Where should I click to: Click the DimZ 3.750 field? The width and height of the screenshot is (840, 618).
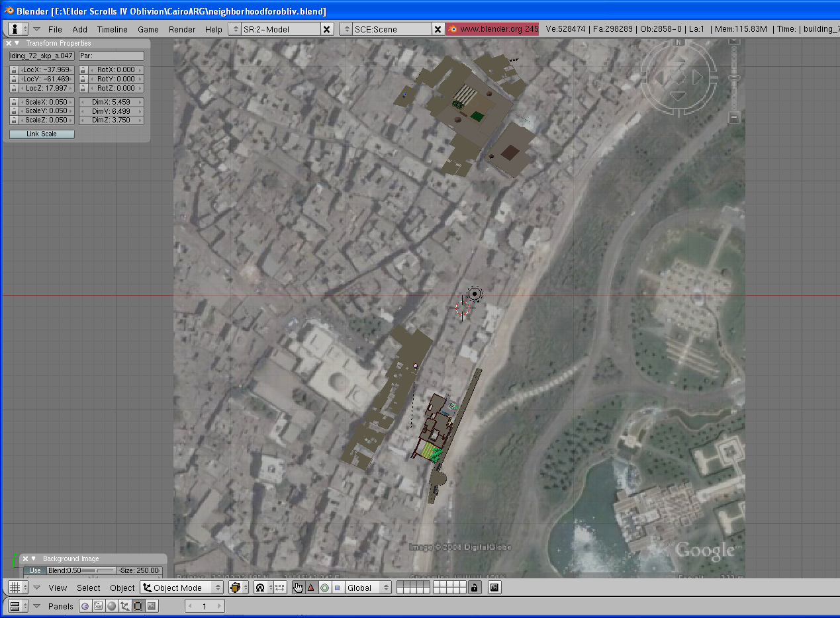pos(111,120)
